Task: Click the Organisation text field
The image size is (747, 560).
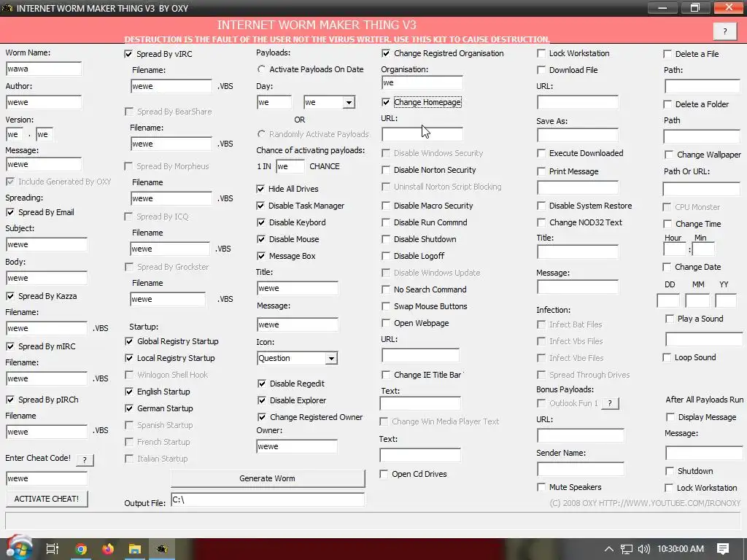Action: click(x=422, y=82)
